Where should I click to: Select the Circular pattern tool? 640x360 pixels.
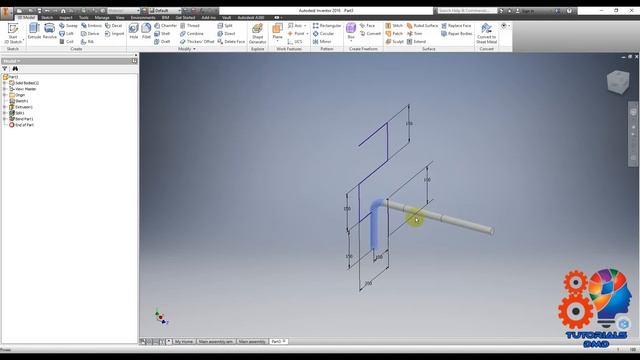[323, 33]
